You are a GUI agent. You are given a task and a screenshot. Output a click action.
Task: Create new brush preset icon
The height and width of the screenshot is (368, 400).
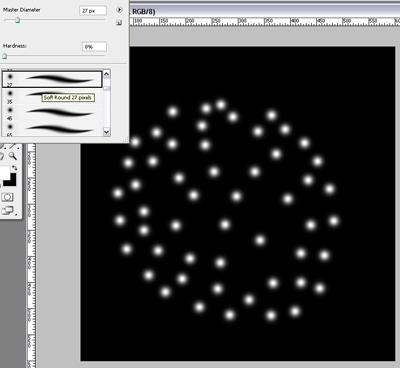point(119,23)
